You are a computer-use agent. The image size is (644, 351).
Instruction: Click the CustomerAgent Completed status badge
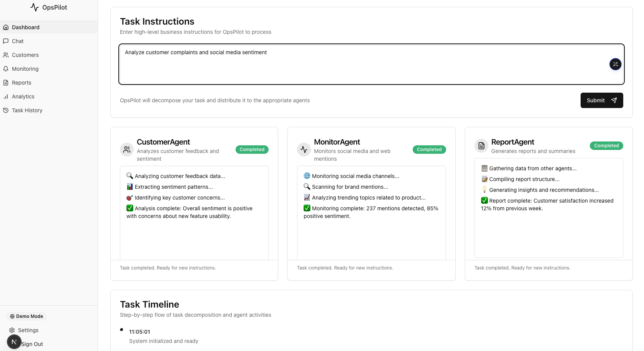(x=252, y=150)
